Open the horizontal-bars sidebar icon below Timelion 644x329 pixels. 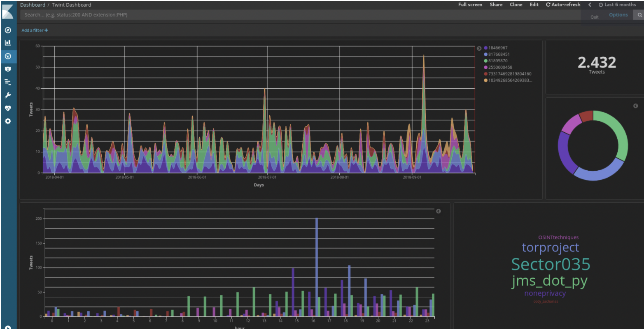(x=8, y=82)
